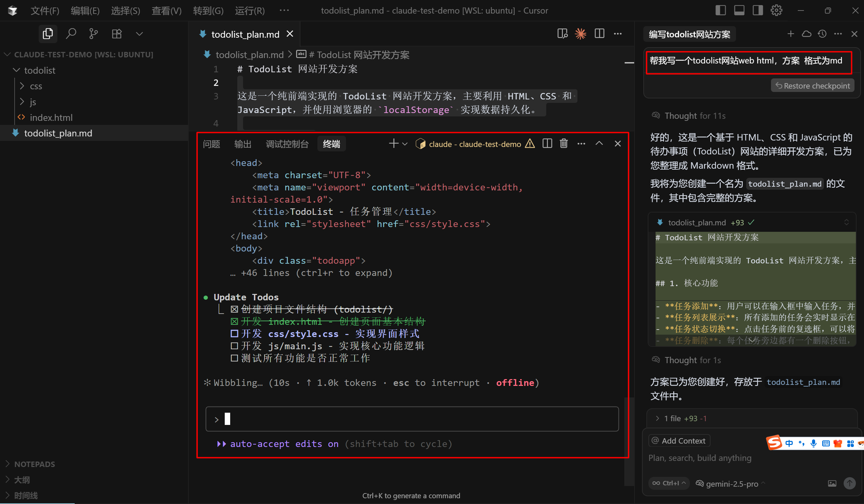The width and height of the screenshot is (864, 504).
Task: Open the Source Control view
Action: (x=93, y=34)
